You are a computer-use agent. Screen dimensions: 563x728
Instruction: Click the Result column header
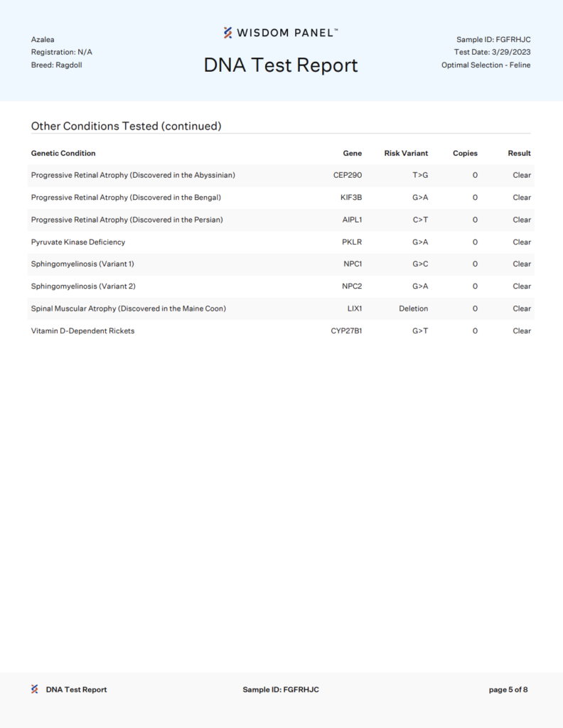click(520, 154)
